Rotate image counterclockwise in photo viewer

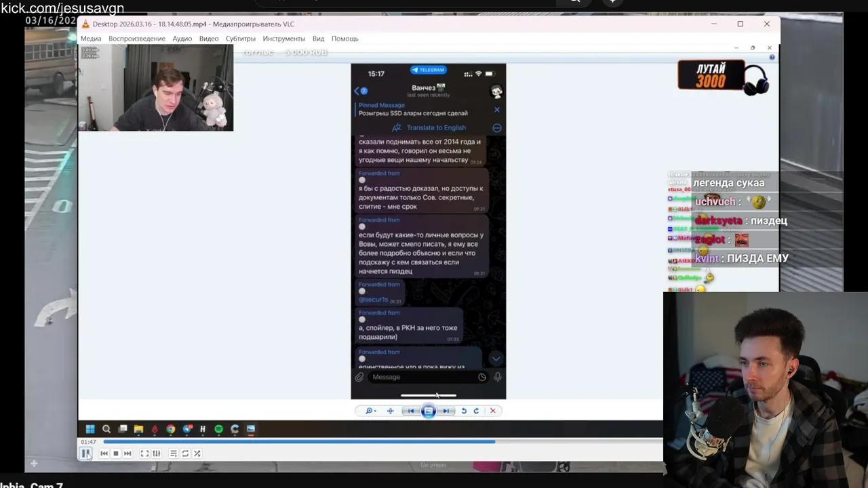pyautogui.click(x=464, y=411)
